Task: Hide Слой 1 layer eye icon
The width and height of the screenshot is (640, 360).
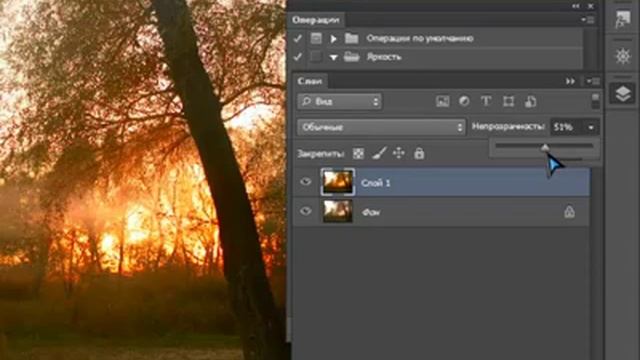Action: [x=305, y=182]
